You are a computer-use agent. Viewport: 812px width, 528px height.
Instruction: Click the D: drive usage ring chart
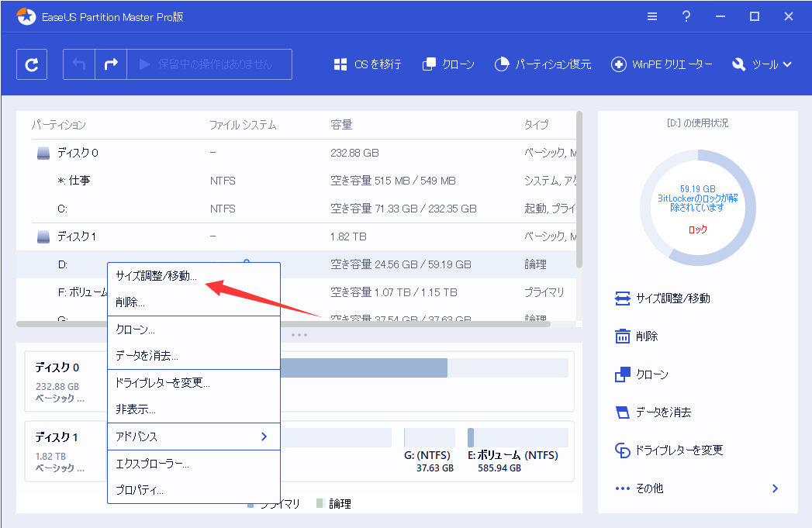[x=697, y=207]
